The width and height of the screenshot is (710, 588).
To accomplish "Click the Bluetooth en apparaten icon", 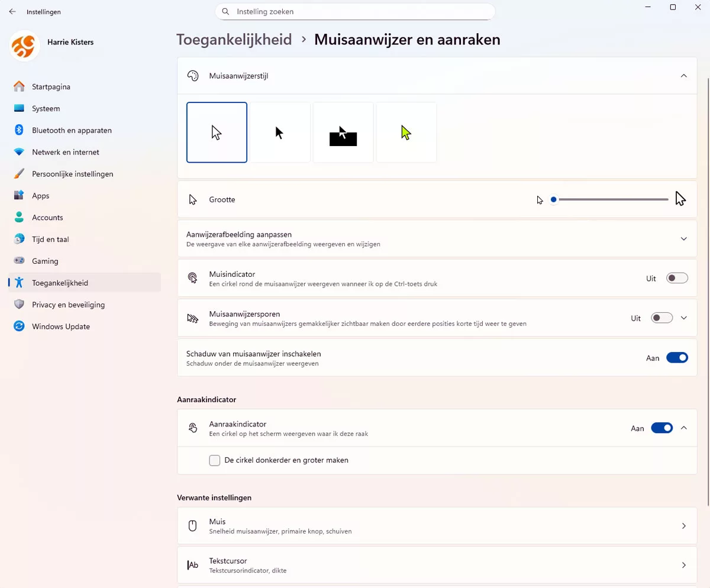I will tap(19, 130).
